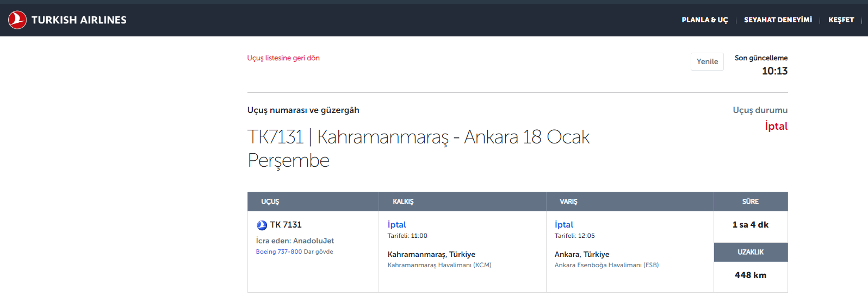This screenshot has width=868, height=302.
Task: Click the Kahramanmaraş Havalimanı (KCM) airport text
Action: coord(439,266)
